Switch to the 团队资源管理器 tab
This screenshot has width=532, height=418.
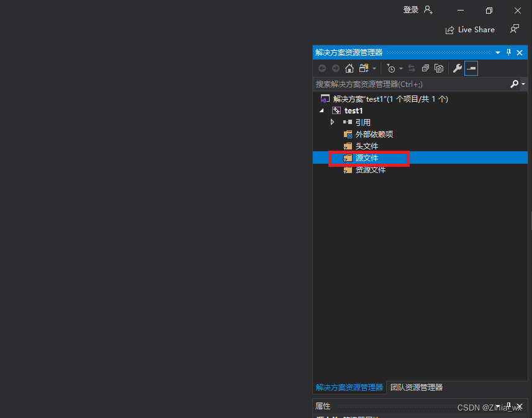(x=417, y=387)
